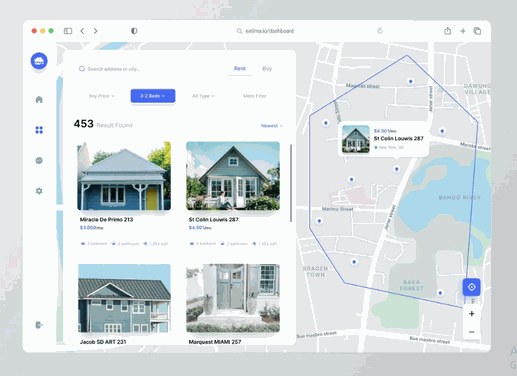Click the blue locate-me map button

point(471,287)
